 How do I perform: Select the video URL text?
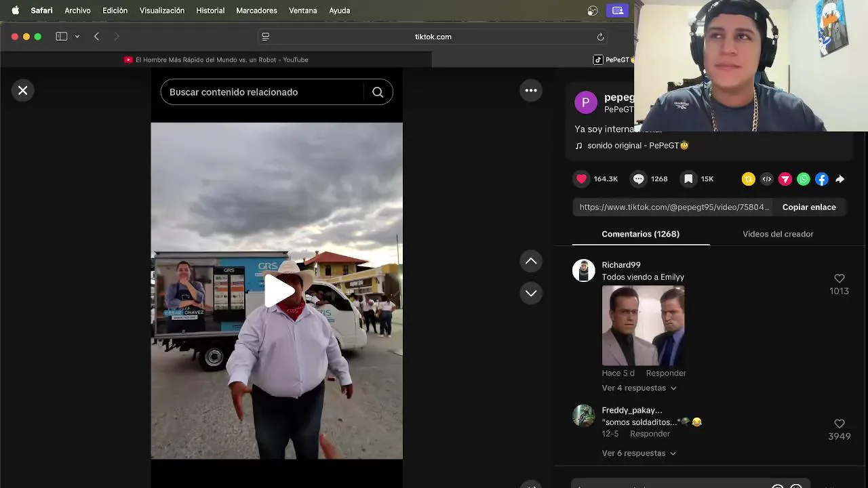(674, 207)
